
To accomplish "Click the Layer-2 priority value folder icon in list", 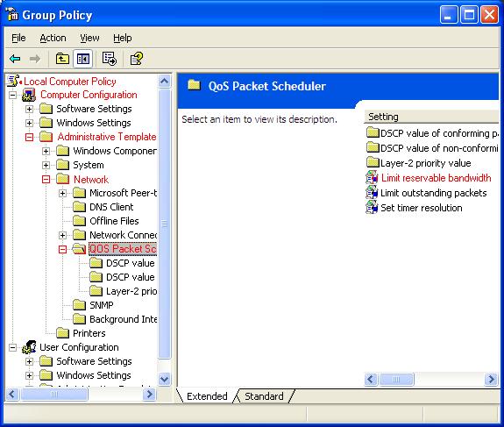I will tap(373, 162).
